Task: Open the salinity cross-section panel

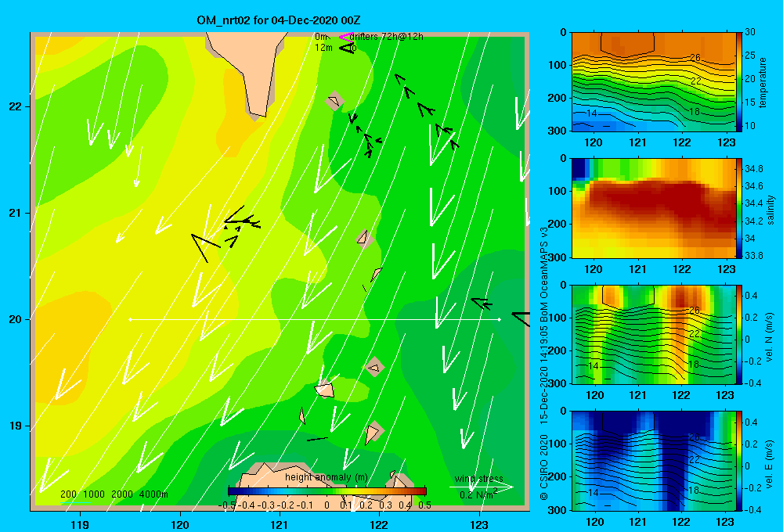Action: [x=653, y=209]
